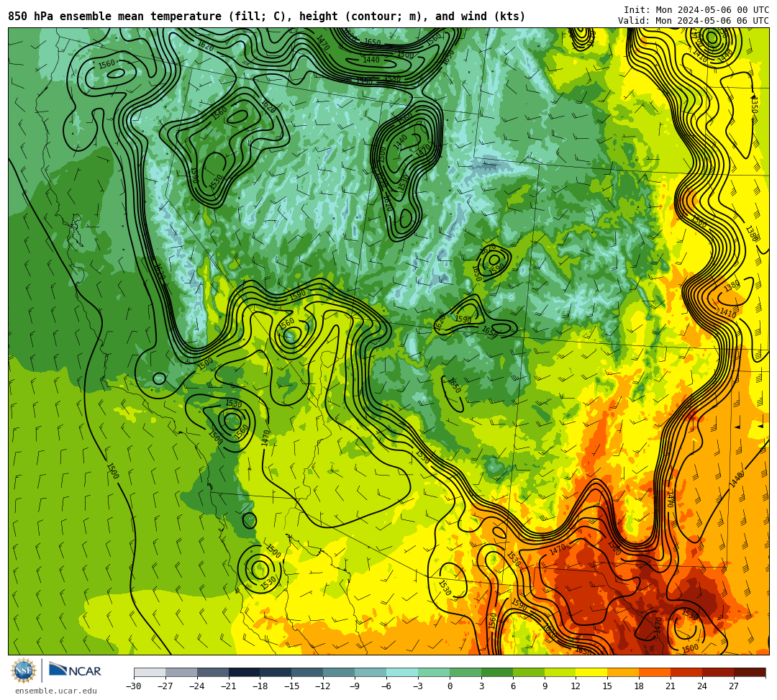Click the green swatch between 3 and 6

(497, 672)
